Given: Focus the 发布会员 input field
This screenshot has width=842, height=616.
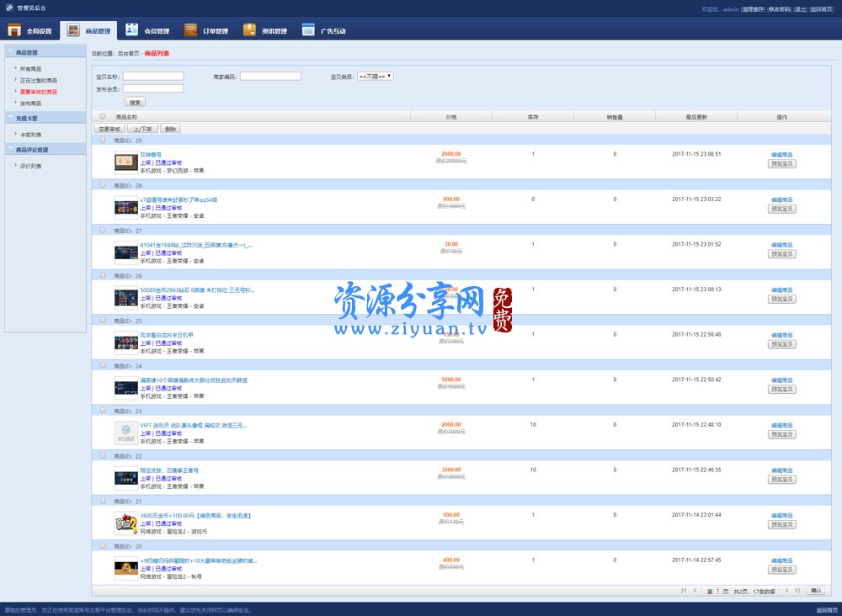Looking at the screenshot, I should (153, 88).
